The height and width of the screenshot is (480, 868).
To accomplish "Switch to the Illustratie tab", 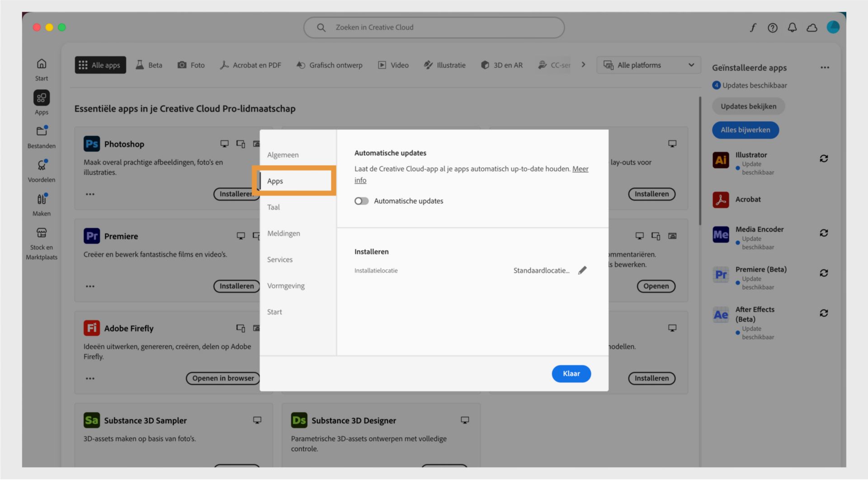I will point(444,65).
